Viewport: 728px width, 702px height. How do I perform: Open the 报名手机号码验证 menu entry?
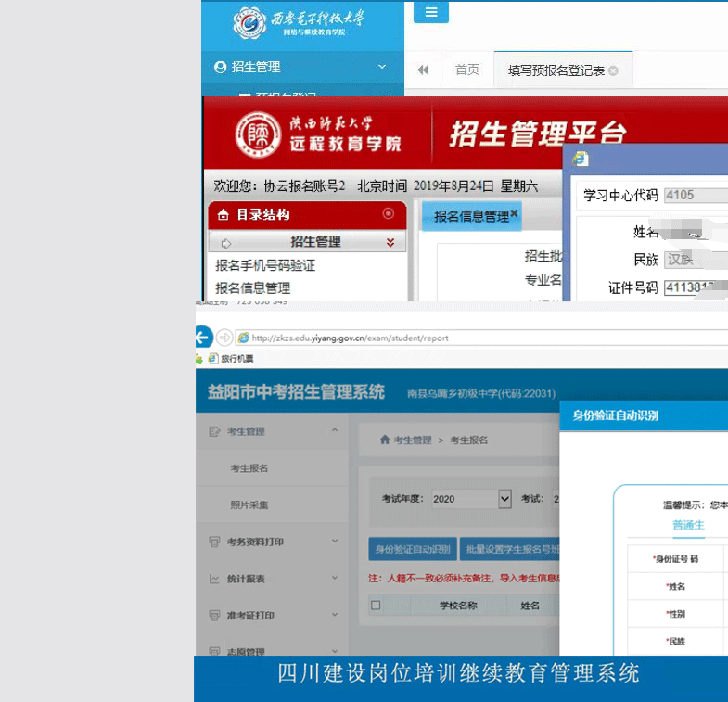tap(265, 265)
